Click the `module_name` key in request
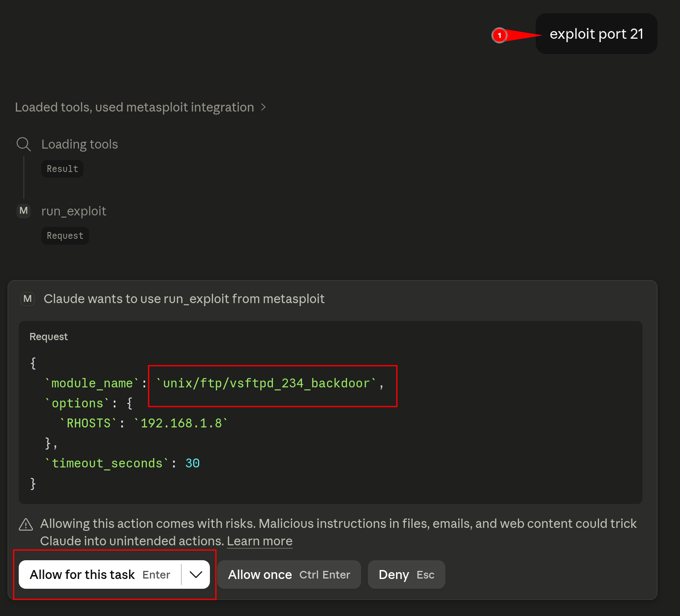 [x=92, y=384]
